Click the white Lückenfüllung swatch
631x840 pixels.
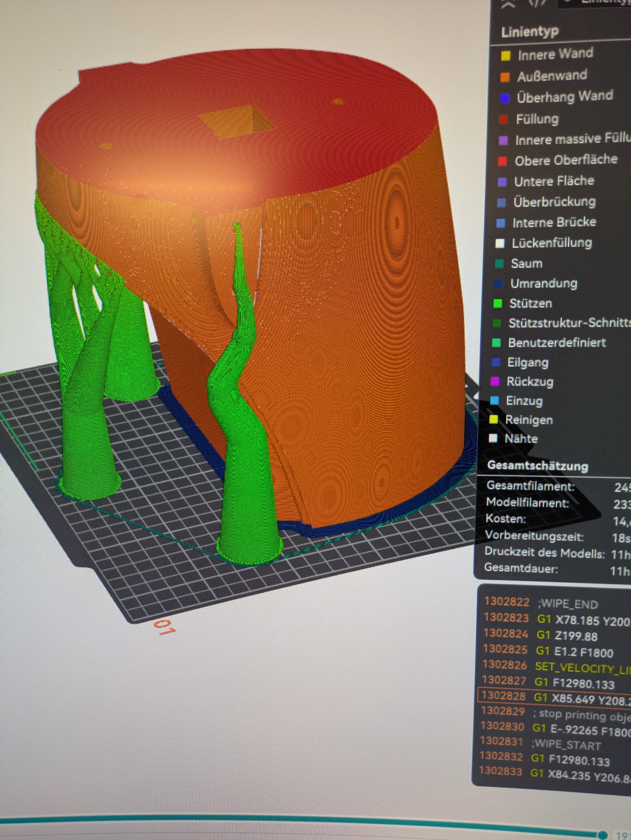(x=500, y=244)
